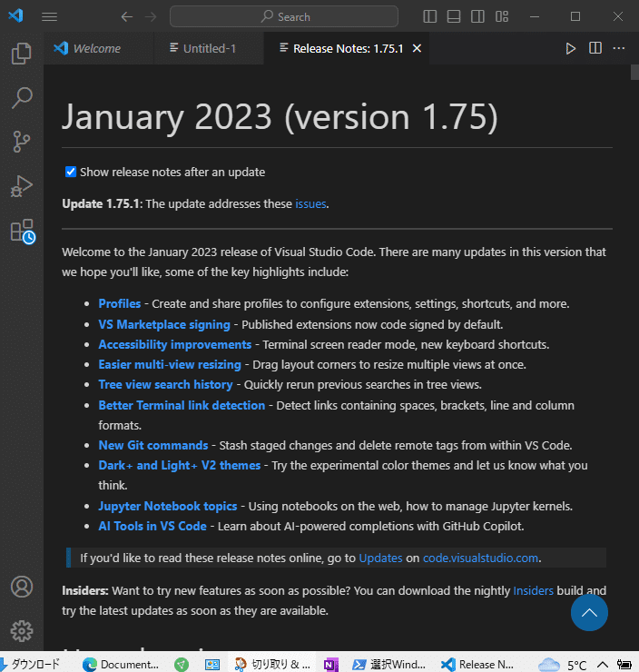This screenshot has width=639, height=672.
Task: Open the Easier multi-view resizing link
Action: (x=170, y=365)
